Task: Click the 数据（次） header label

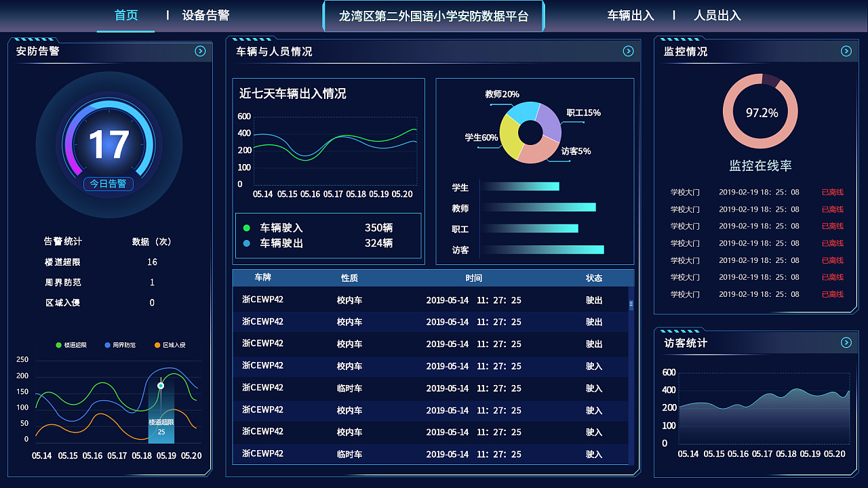Action: pyautogui.click(x=152, y=241)
